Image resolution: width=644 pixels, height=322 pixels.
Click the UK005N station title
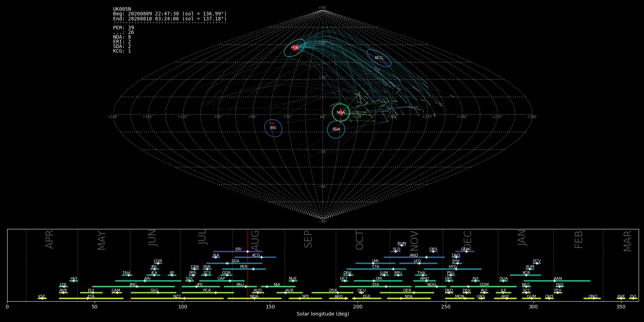122,9
